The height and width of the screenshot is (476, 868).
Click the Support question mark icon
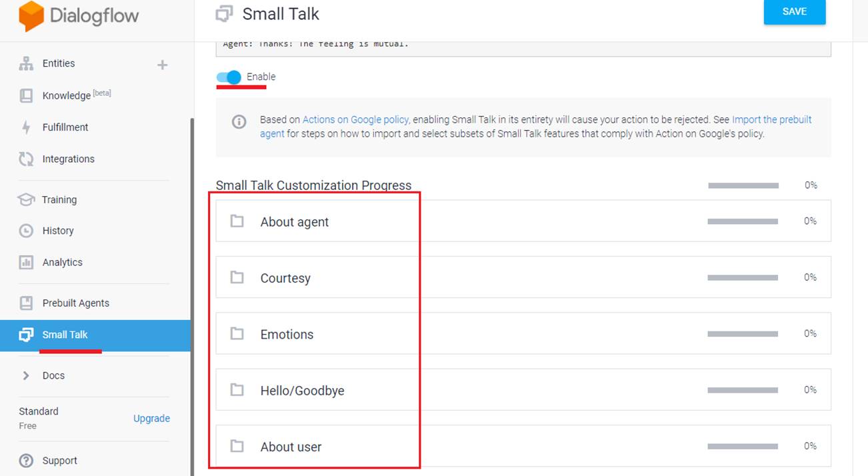(26, 461)
